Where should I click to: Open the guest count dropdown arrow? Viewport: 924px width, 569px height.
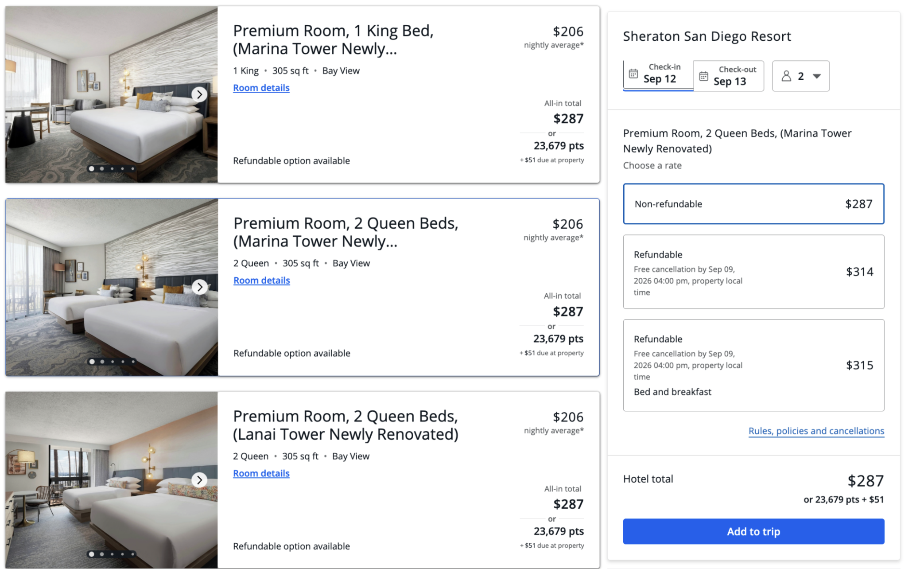(x=817, y=76)
